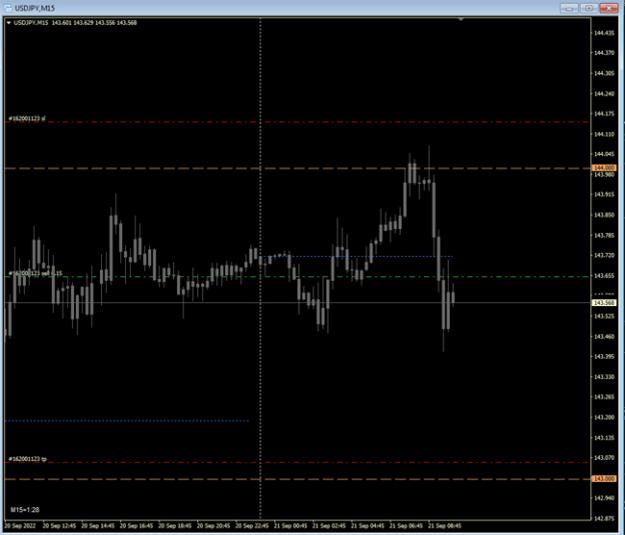Click the '20 Sep 12:45' time axis label
The image size is (625, 535).
tap(59, 526)
